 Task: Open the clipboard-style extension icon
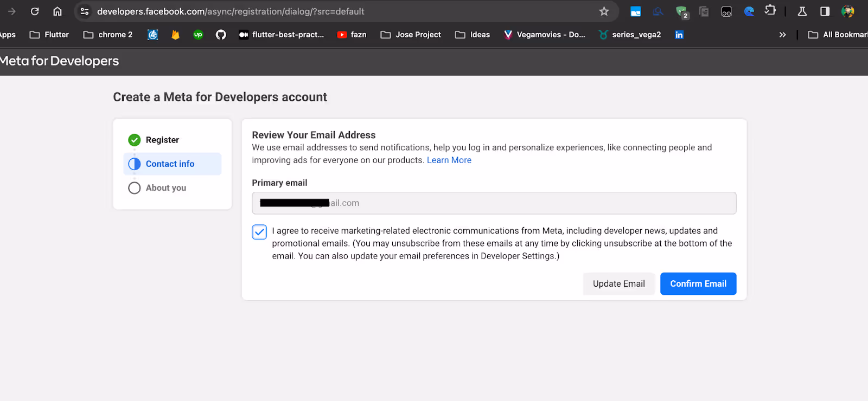coord(704,11)
